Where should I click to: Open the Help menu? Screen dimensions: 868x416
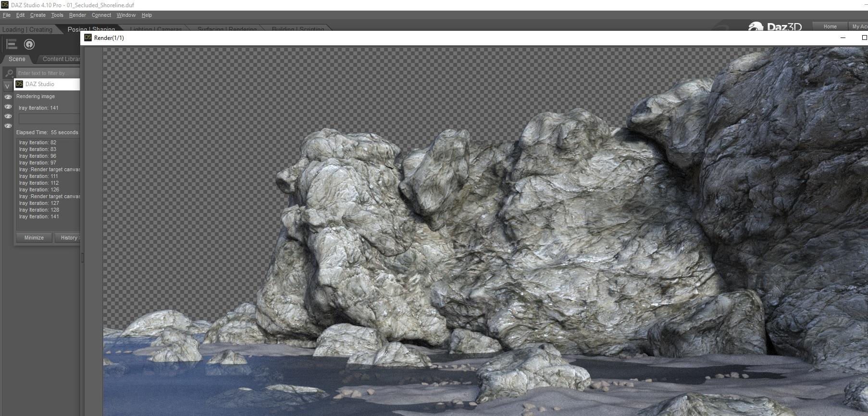147,15
